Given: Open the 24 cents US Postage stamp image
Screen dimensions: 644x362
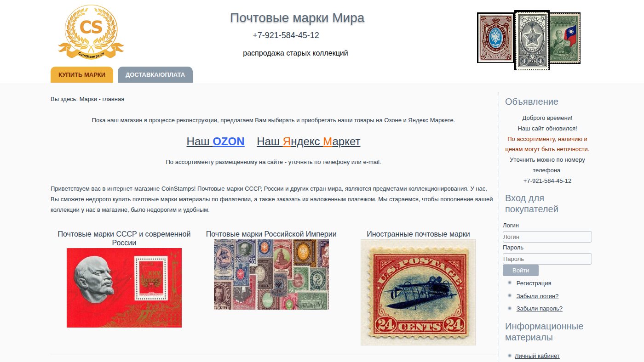Looking at the screenshot, I should pos(418,292).
